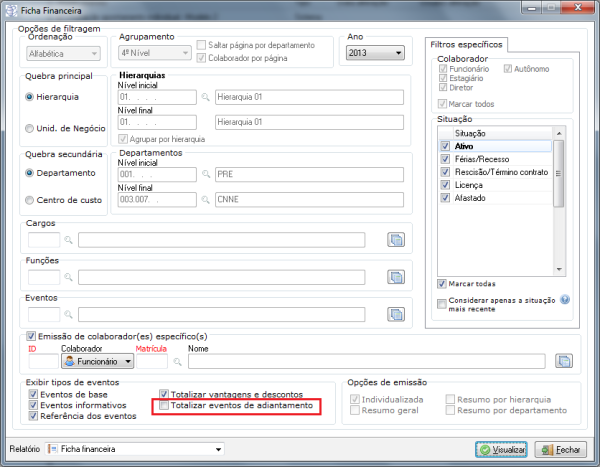Click help icon next to situação mais recente
This screenshot has width=600, height=467.
point(565,300)
